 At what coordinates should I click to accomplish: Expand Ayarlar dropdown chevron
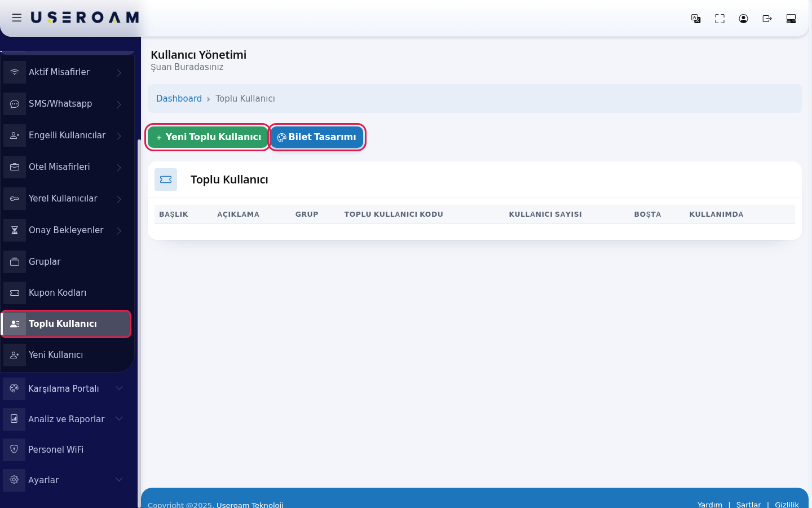click(119, 480)
